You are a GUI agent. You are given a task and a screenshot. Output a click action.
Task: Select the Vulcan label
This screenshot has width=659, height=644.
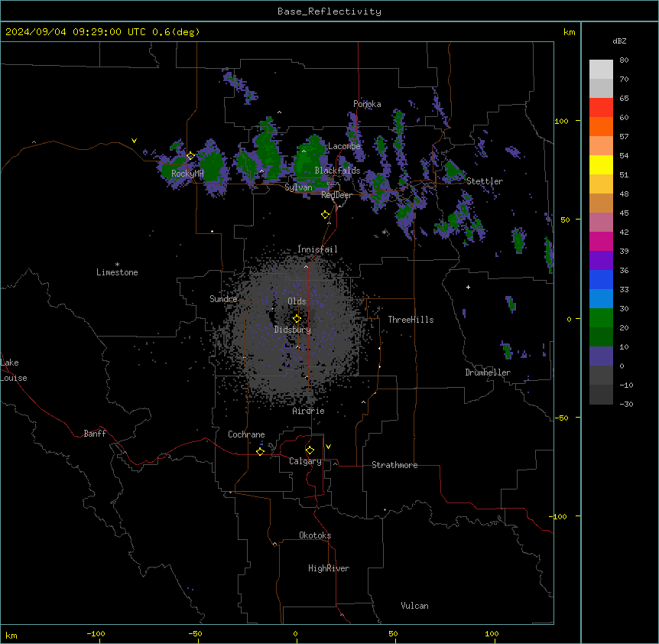coord(414,606)
